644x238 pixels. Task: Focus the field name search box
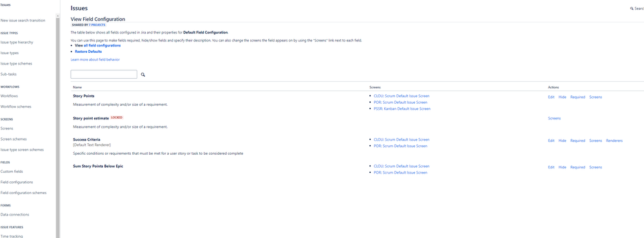click(104, 74)
